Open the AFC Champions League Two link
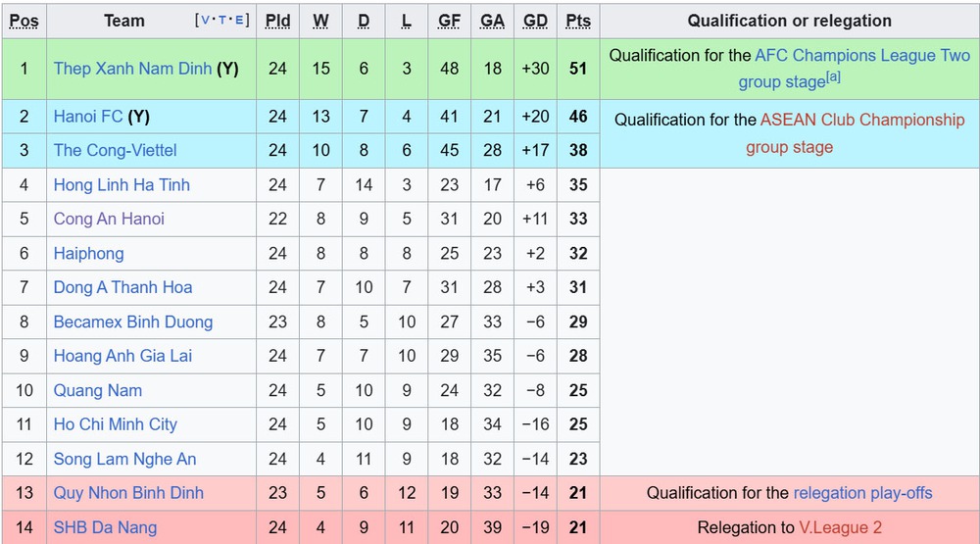980x544 pixels. [861, 56]
